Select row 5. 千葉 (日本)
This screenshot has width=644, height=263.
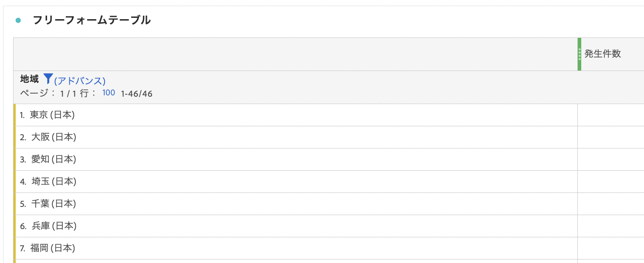[296, 204]
